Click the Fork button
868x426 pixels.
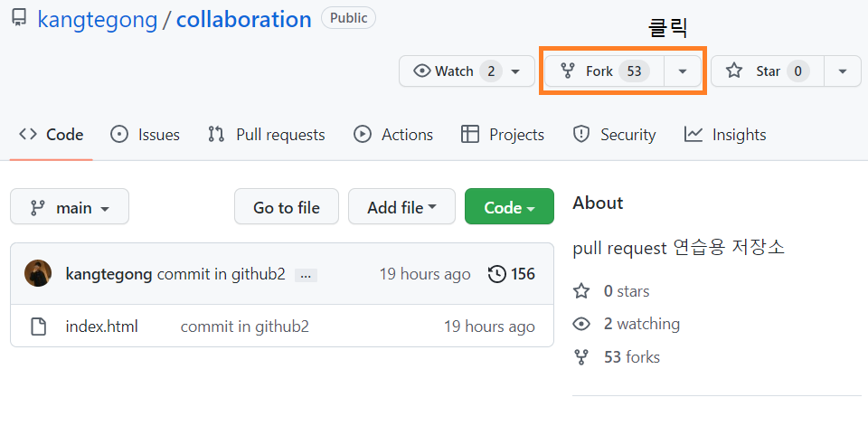pyautogui.click(x=604, y=71)
